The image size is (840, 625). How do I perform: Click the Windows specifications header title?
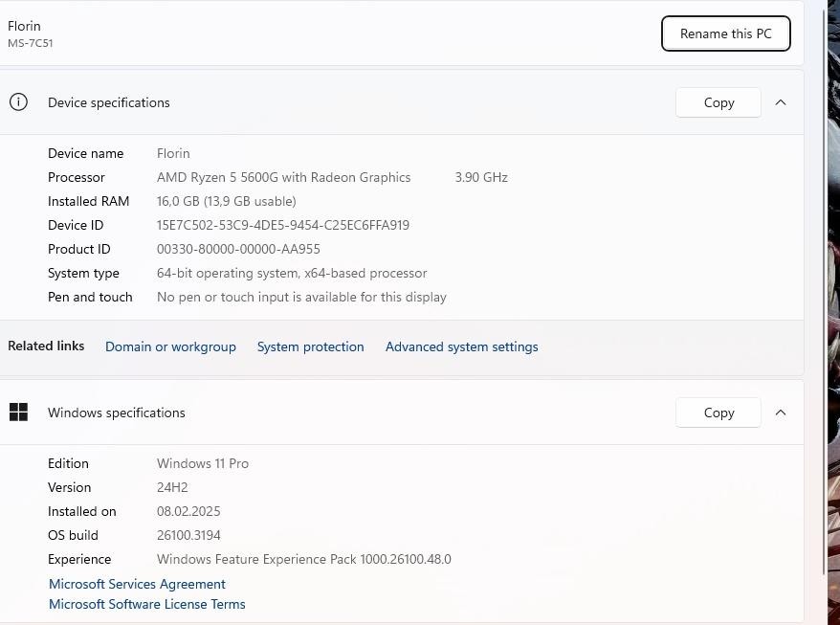pos(117,413)
